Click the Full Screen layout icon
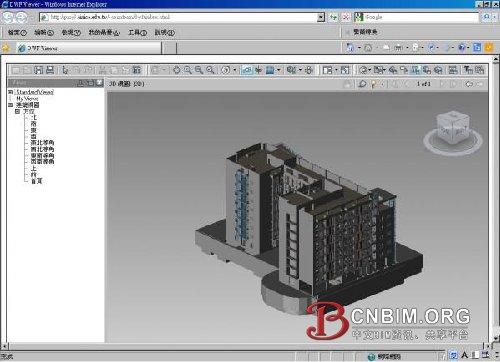This screenshot has width=500, height=362. [345, 70]
